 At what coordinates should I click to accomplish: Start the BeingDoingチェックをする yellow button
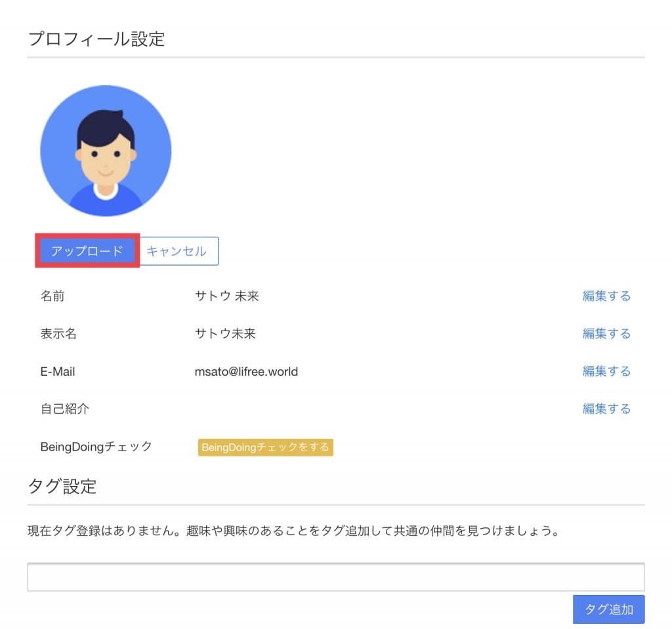click(265, 447)
